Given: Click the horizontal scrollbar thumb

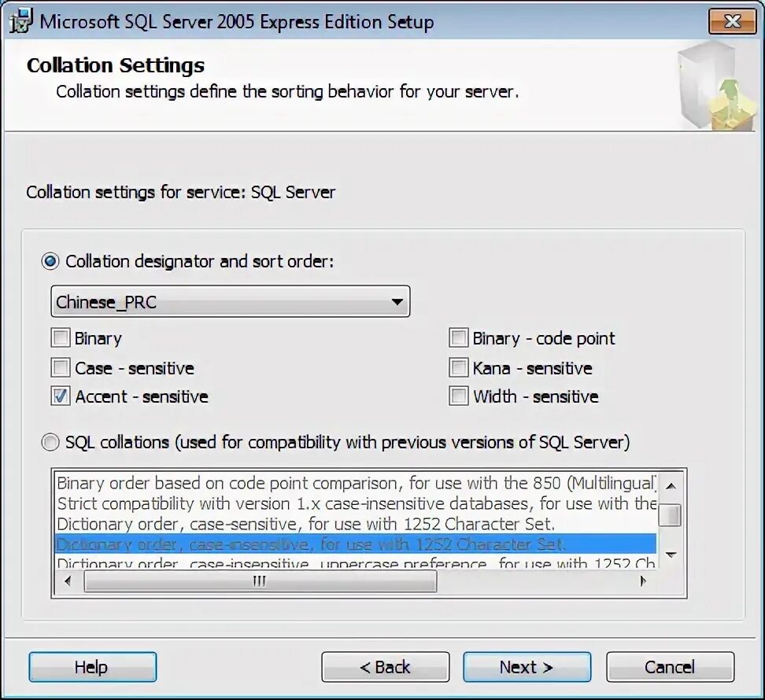Looking at the screenshot, I should pyautogui.click(x=260, y=581).
